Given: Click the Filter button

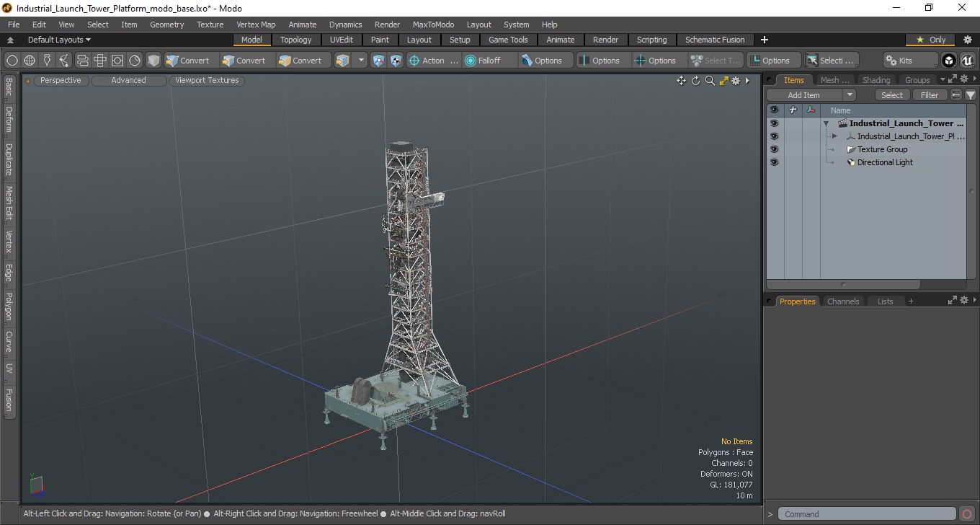Looking at the screenshot, I should coord(930,95).
